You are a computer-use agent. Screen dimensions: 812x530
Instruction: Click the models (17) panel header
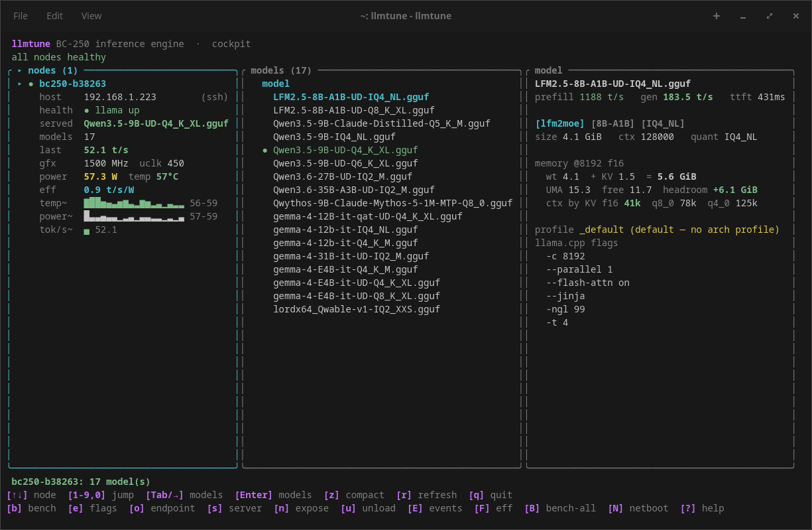(281, 70)
